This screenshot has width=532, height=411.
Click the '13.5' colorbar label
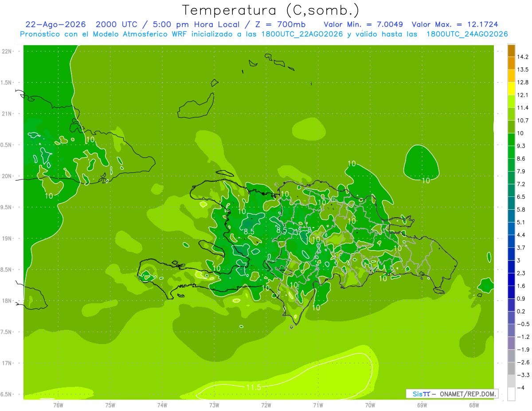[523, 70]
